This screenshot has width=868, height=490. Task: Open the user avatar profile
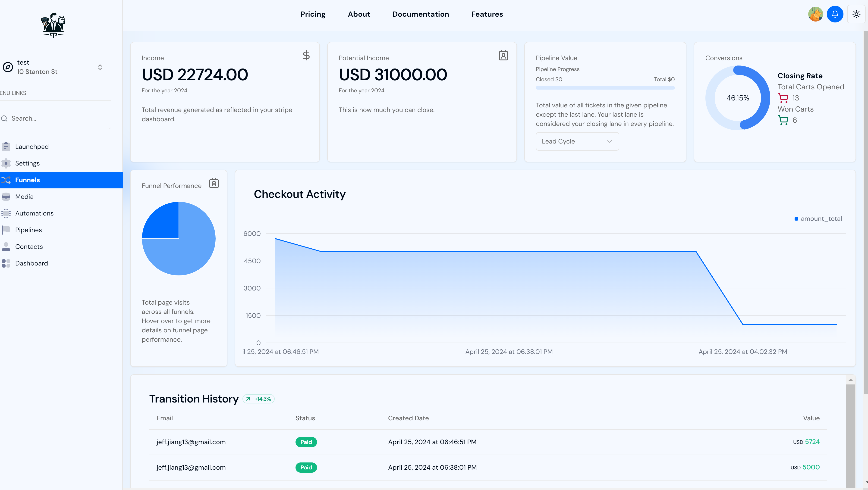(815, 14)
